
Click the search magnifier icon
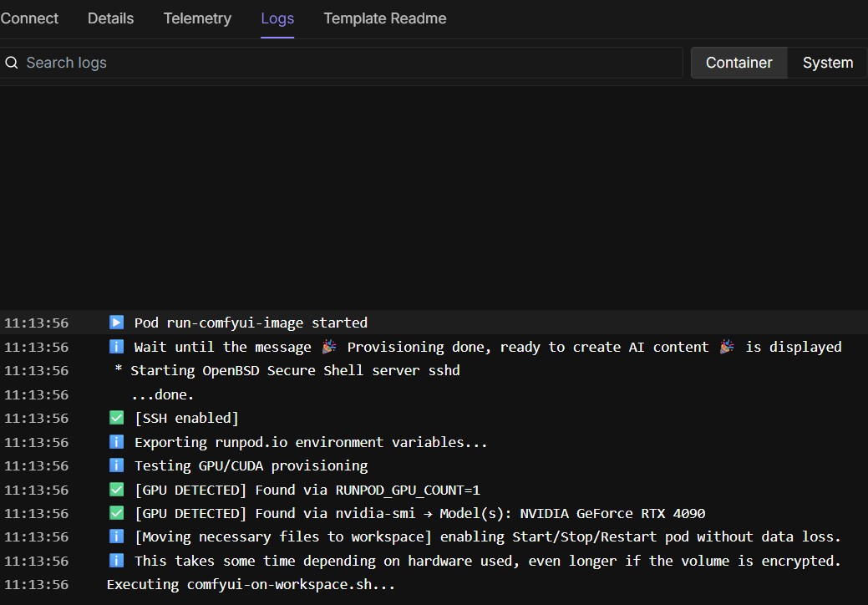[12, 63]
